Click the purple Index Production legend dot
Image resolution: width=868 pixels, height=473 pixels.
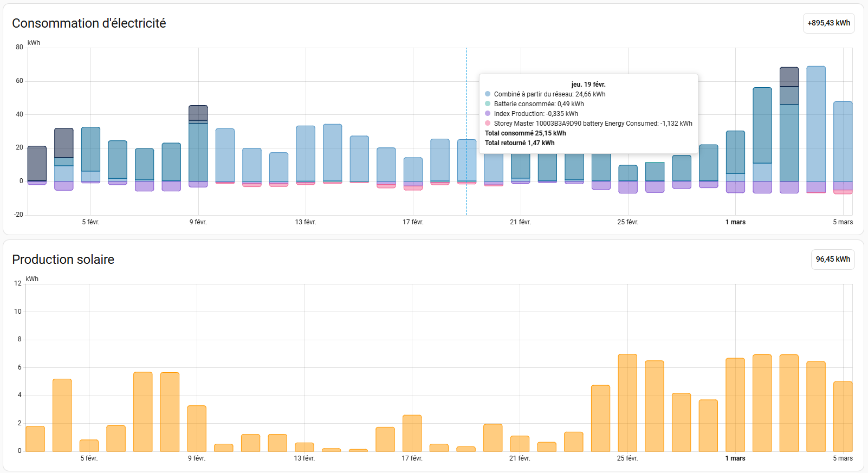488,114
